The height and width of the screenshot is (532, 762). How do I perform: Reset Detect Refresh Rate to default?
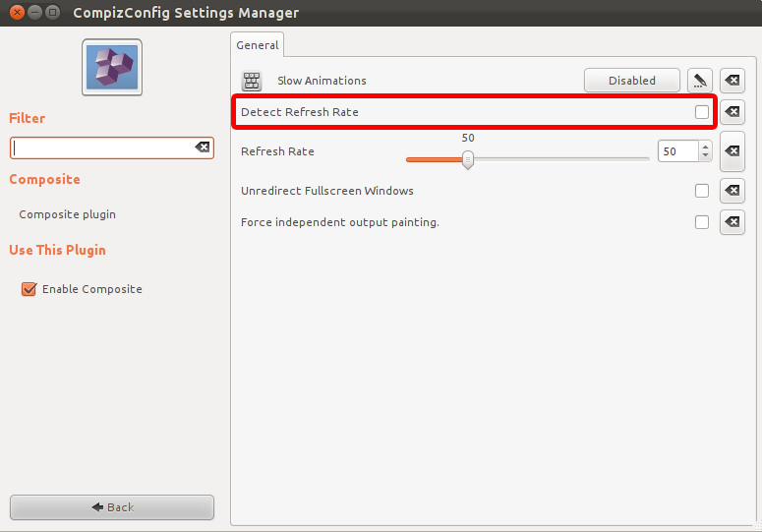point(733,112)
